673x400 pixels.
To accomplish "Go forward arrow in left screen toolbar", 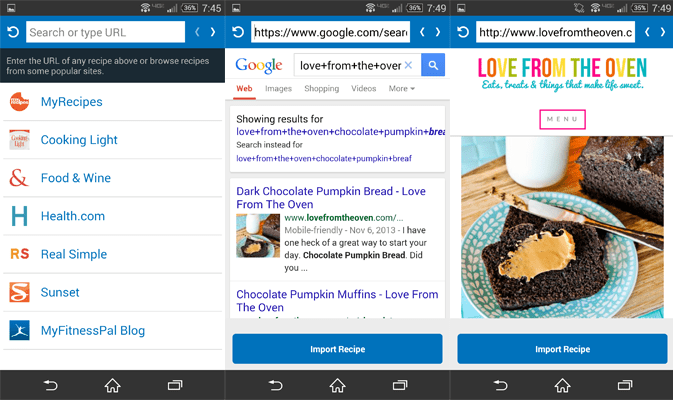I will (x=212, y=32).
